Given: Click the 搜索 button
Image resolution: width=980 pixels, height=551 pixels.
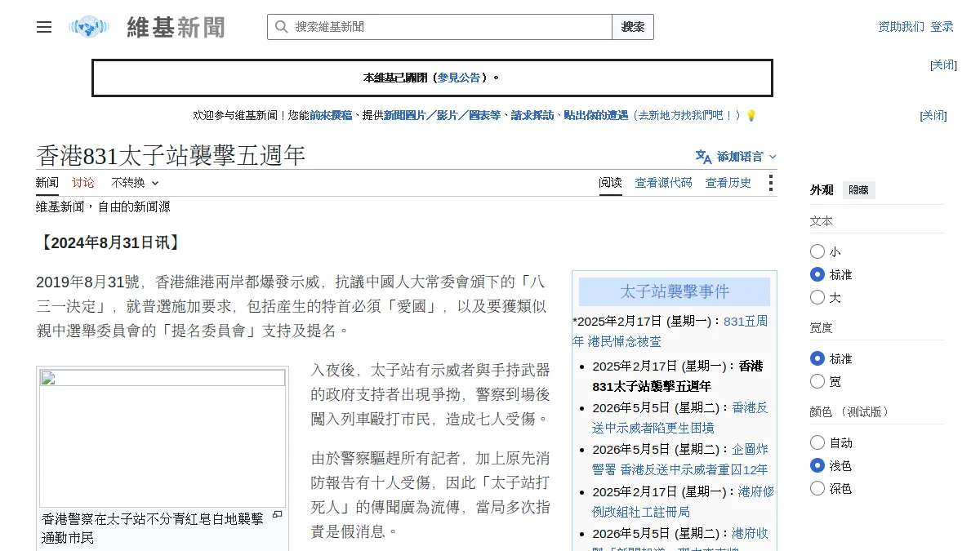Looking at the screenshot, I should coord(633,27).
